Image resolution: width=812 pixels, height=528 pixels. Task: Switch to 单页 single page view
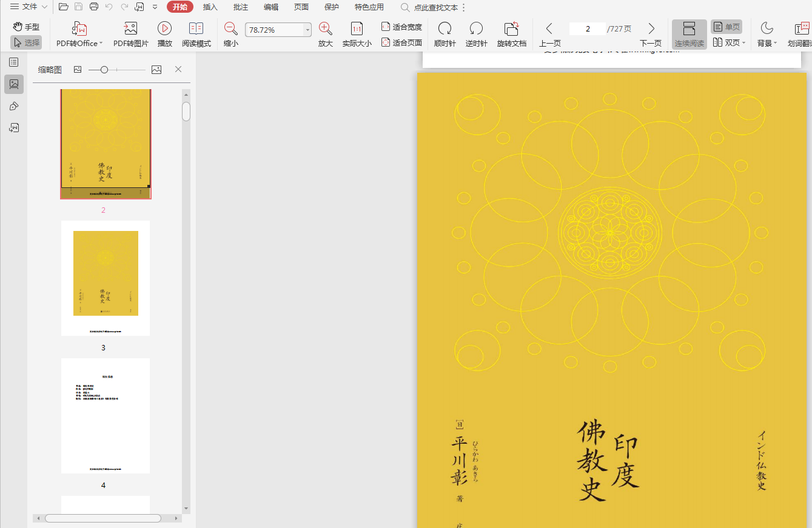coord(726,27)
